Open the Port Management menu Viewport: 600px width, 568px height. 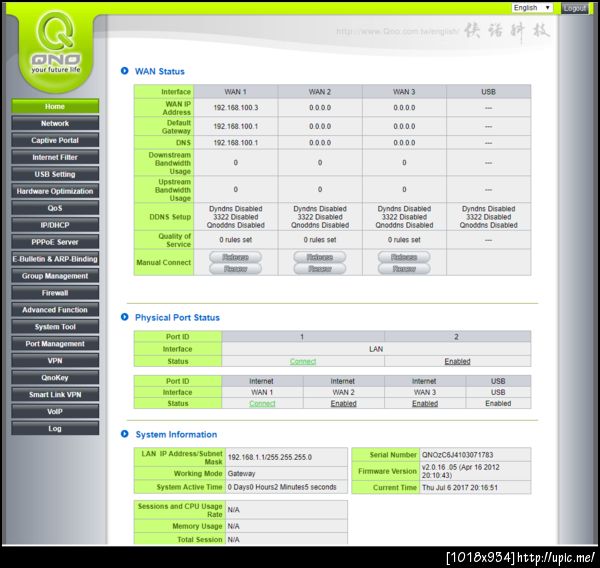[x=55, y=344]
